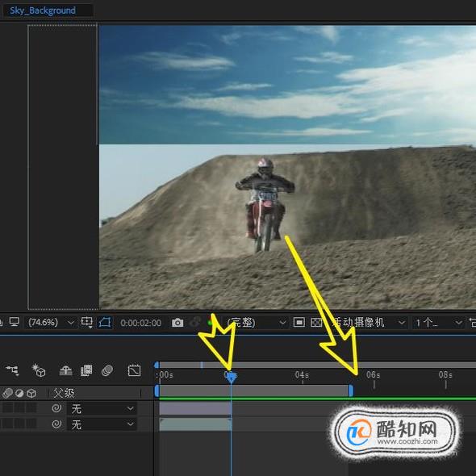
Task: Open the Graph Editor icon
Action: 134,370
